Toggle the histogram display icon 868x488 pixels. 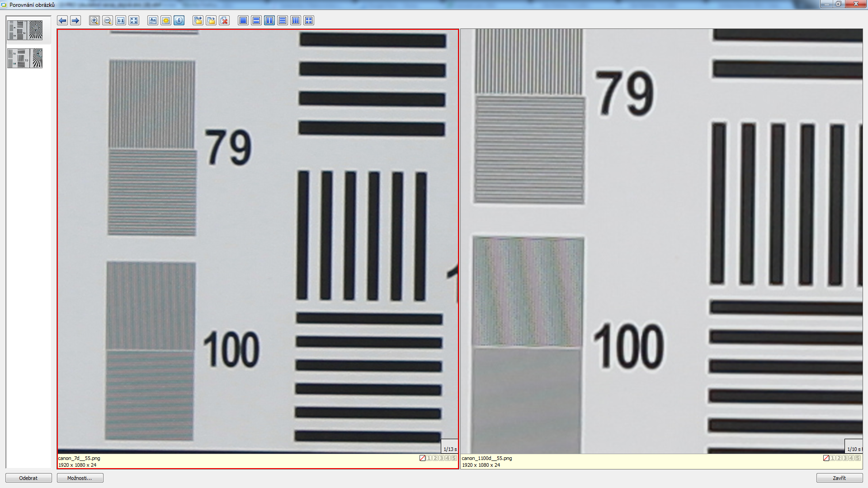pos(153,20)
